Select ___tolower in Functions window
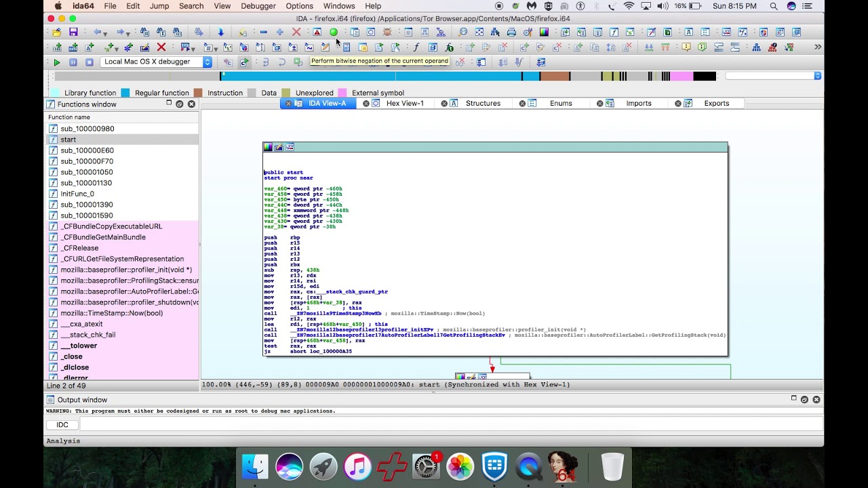 click(x=122, y=345)
